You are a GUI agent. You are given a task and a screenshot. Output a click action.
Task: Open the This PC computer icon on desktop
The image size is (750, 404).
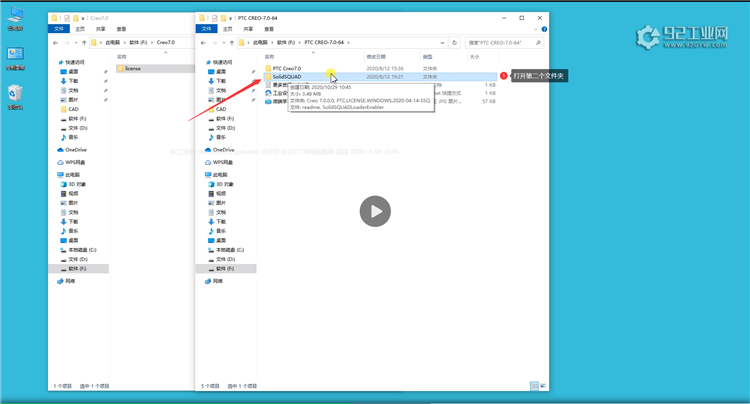pos(15,19)
